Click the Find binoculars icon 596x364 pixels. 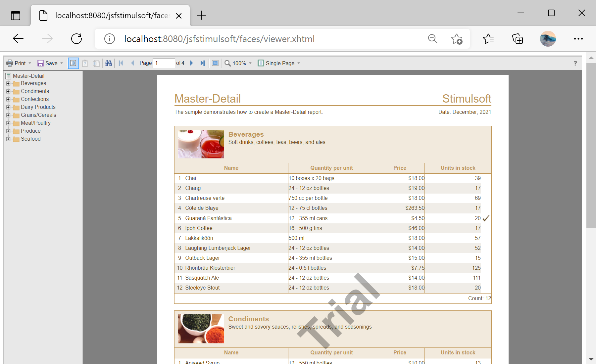pos(108,63)
